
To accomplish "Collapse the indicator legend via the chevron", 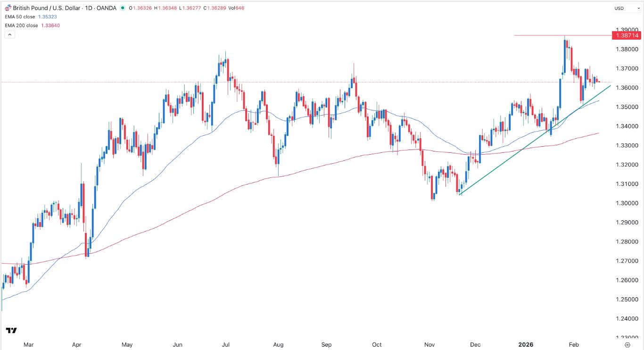I will tap(9, 34).
